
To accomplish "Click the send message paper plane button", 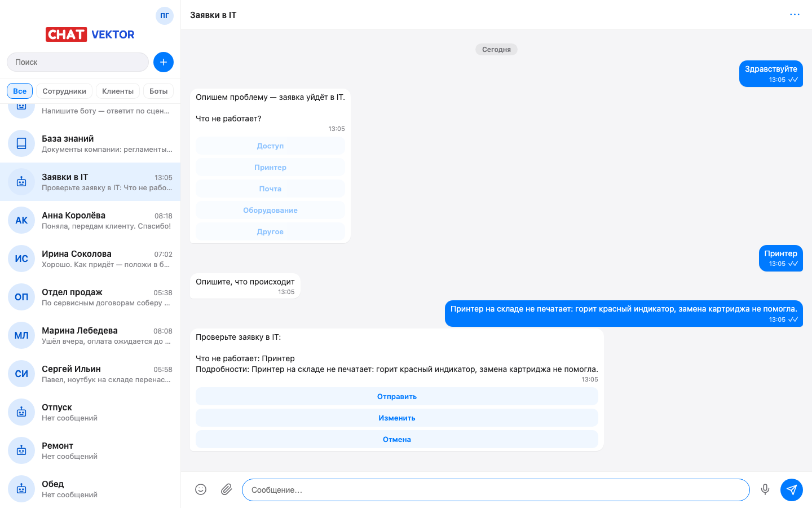I will (x=792, y=489).
